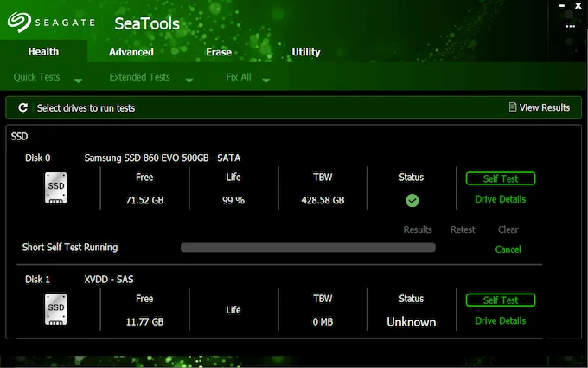Run Self Test on Disk 1
The height and width of the screenshot is (368, 588).
[501, 300]
